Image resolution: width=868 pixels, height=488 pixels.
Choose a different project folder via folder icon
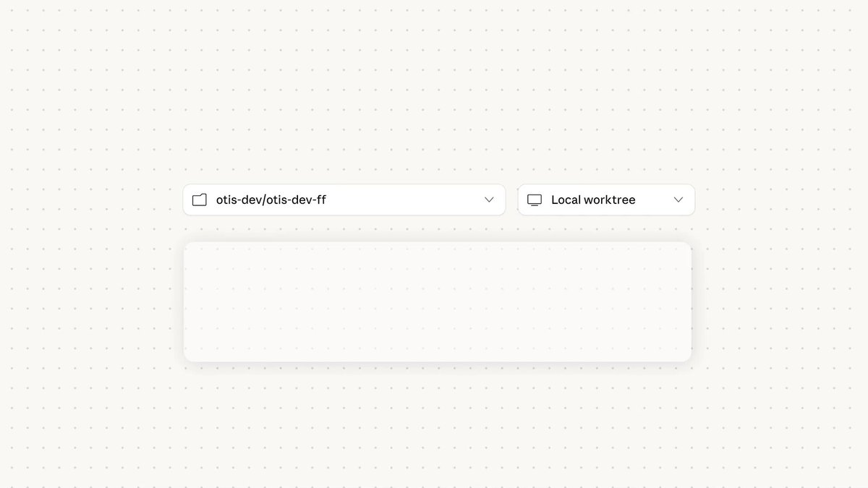click(200, 200)
